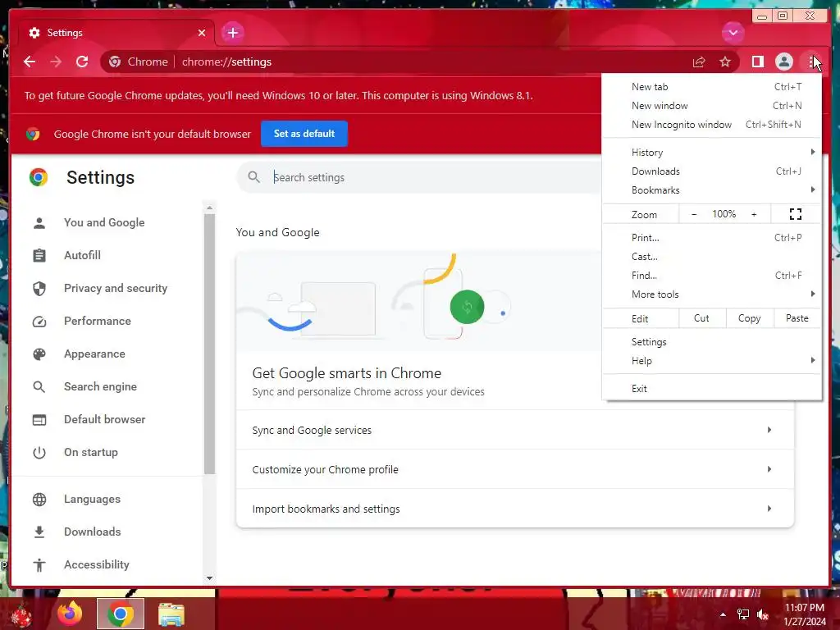Expand the Bookmarks submenu
Viewport: 840px width, 630px height.
coord(711,190)
